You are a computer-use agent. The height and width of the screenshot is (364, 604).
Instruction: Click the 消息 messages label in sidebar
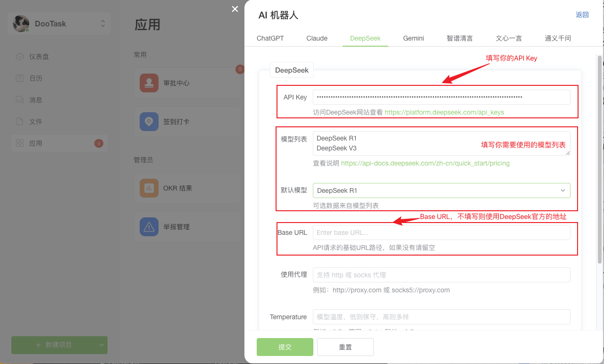[36, 100]
